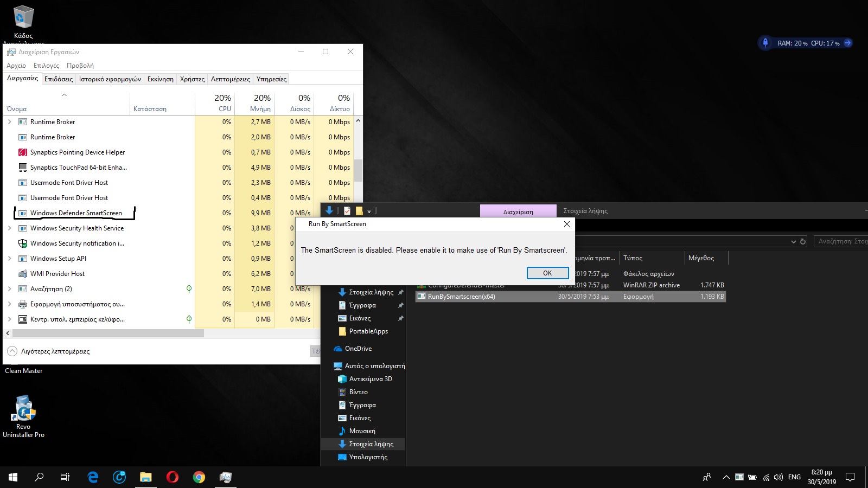Select RunBySmartscreen(x64) file in Explorer
868x488 pixels.
tap(461, 297)
